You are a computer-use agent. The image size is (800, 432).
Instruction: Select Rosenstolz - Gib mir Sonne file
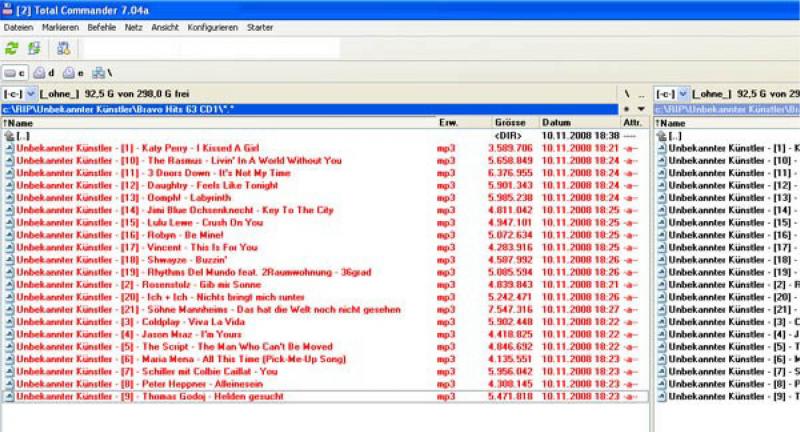pos(326,285)
